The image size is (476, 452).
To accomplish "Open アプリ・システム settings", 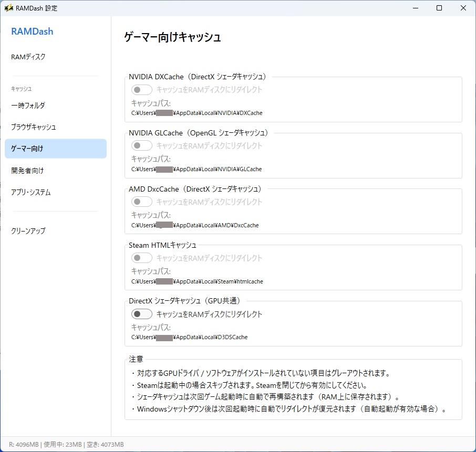I will (x=30, y=192).
